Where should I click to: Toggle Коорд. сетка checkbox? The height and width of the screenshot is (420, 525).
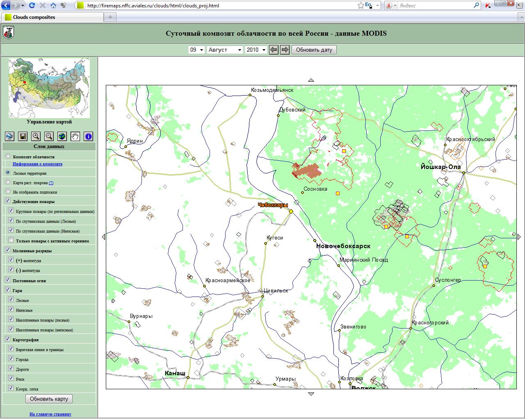[x=11, y=388]
